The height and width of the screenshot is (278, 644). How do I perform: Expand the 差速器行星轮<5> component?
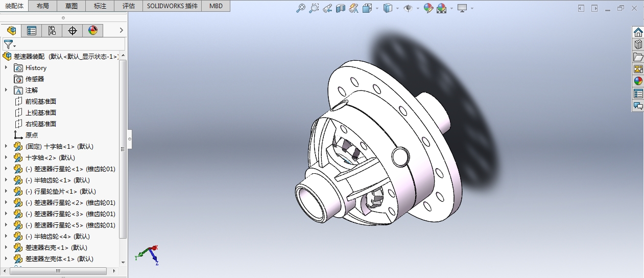[x=6, y=225]
